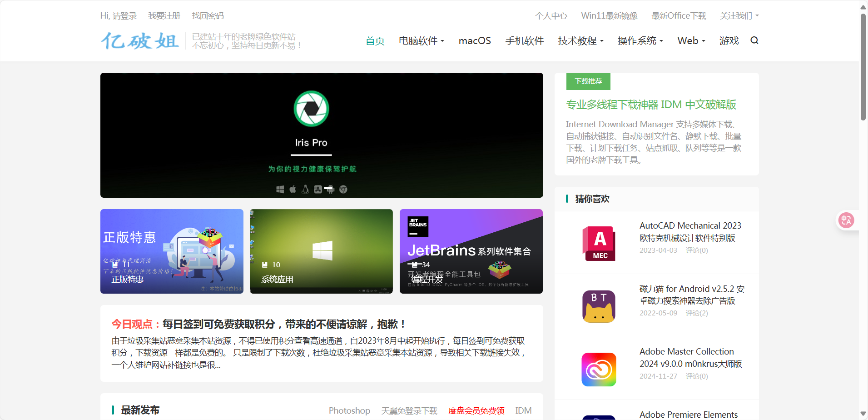
Task: Open Adobe Premiere Elements article title
Action: (689, 415)
